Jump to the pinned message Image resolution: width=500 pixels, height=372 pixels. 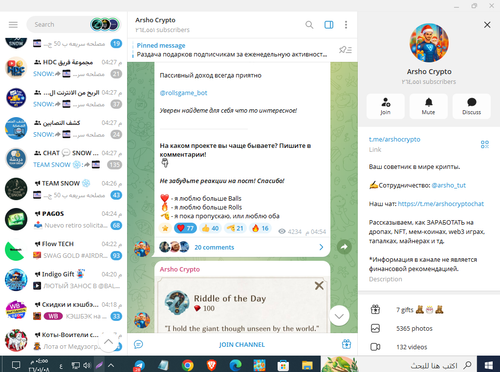(232, 50)
